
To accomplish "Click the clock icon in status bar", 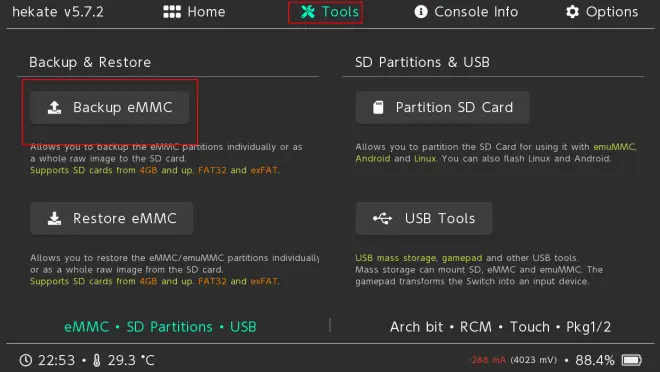I will click(26, 360).
